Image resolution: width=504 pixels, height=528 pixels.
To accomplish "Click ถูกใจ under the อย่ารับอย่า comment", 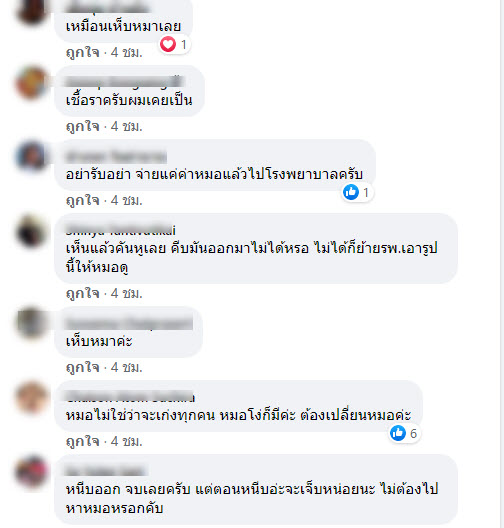I will pyautogui.click(x=82, y=201).
